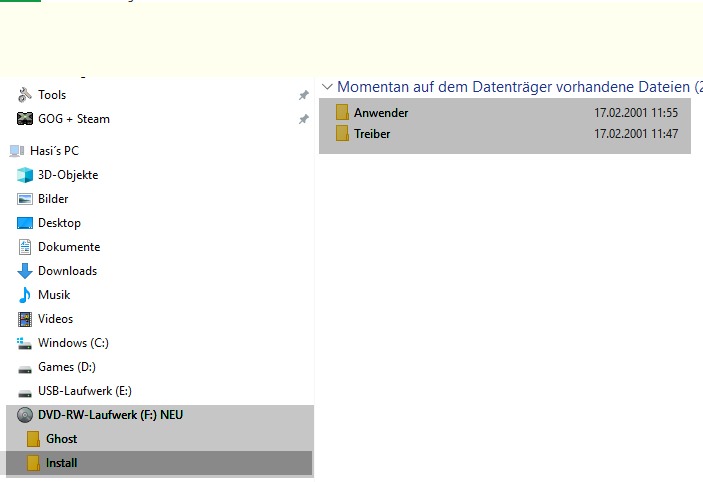Open the Bilder folder

[53, 199]
